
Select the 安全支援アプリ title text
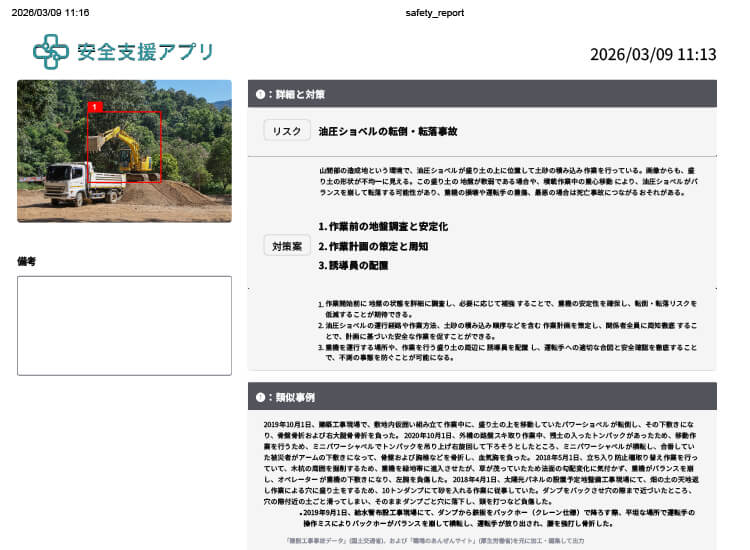coord(145,52)
